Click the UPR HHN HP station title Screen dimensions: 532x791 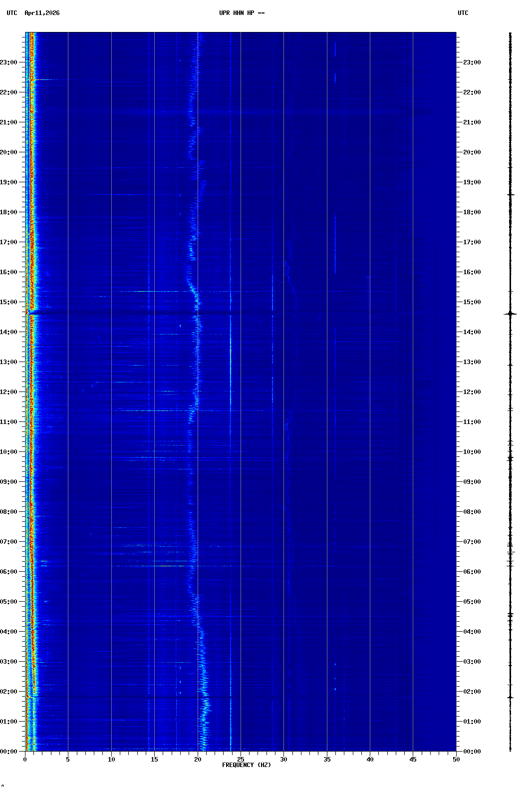(x=242, y=13)
